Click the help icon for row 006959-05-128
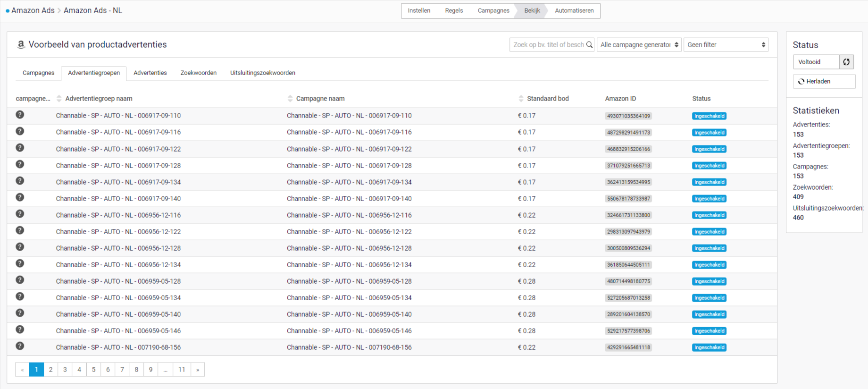Viewport: 868px width, 389px height. [20, 280]
